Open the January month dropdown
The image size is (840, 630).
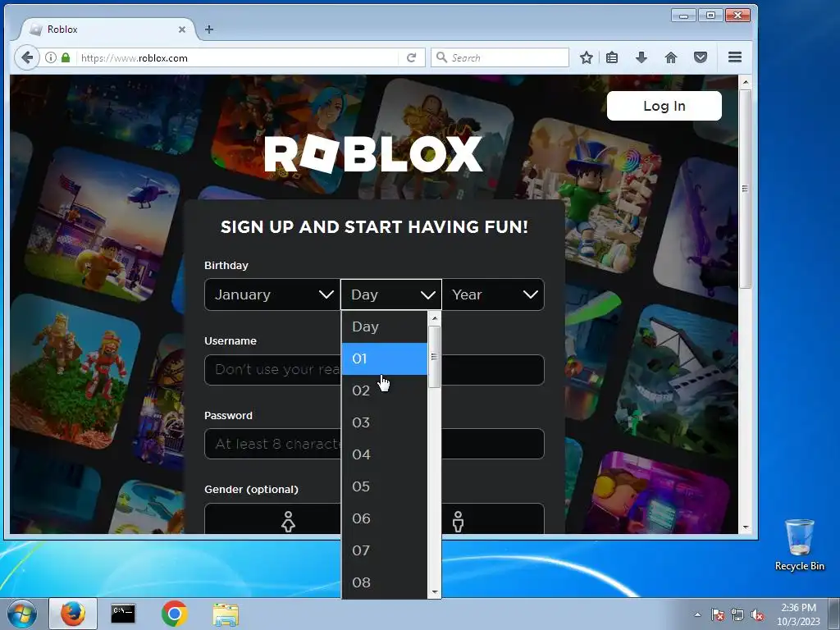coord(272,294)
